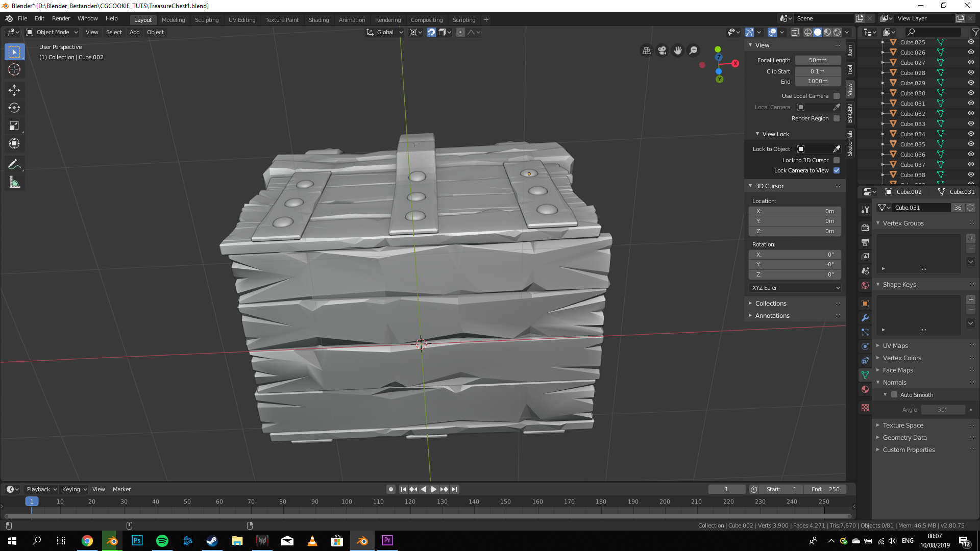
Task: Toggle camera view icon in viewport
Action: [x=662, y=51]
